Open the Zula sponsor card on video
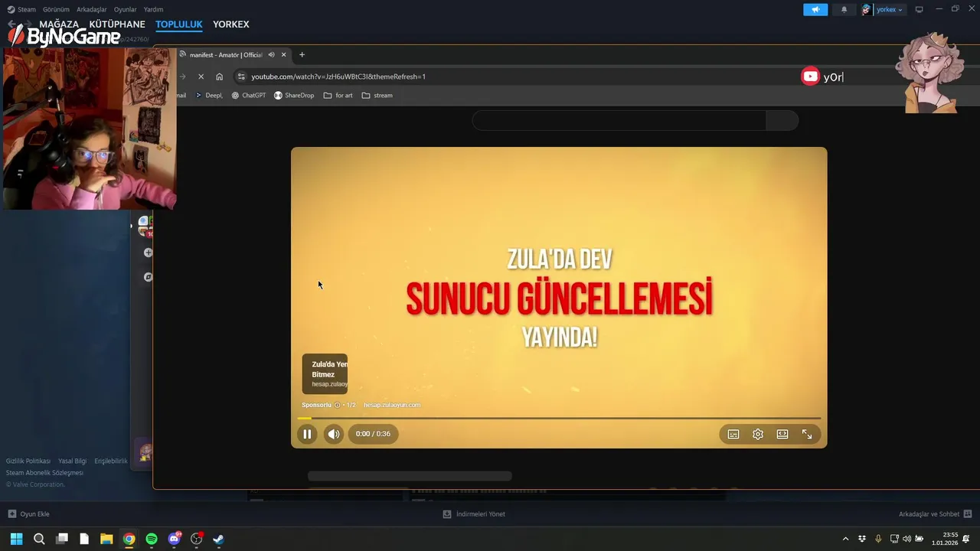 click(x=325, y=373)
